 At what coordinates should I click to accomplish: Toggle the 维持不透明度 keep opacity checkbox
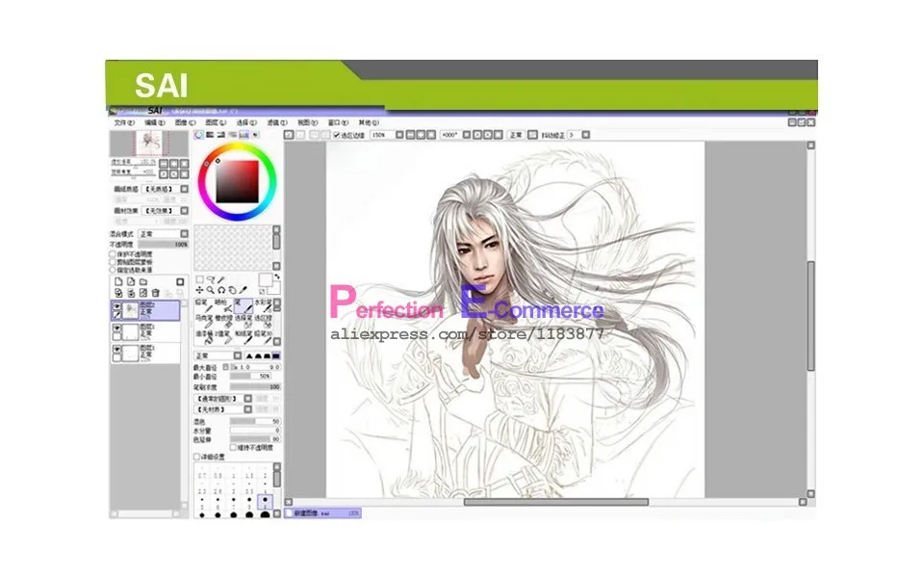tap(233, 448)
